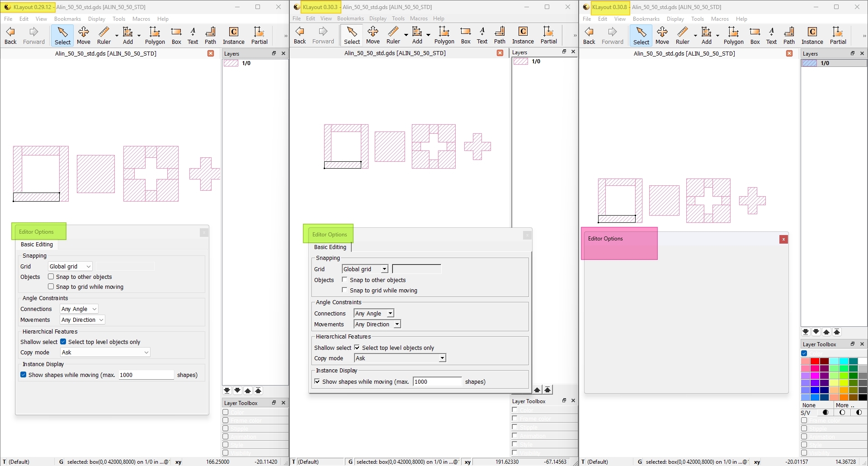Select the Partial tool in KLayout 0.30.8
868x466 pixels.
(x=838, y=35)
